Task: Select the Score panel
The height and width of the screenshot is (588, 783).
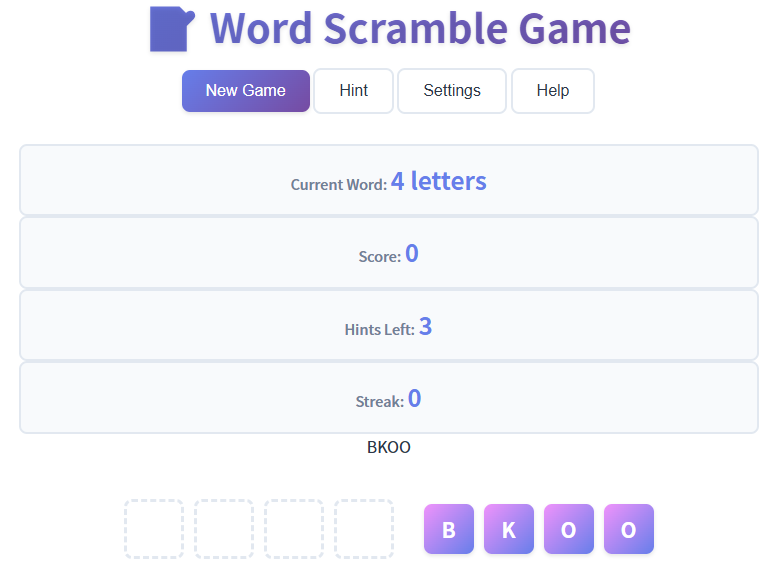Action: tap(389, 254)
